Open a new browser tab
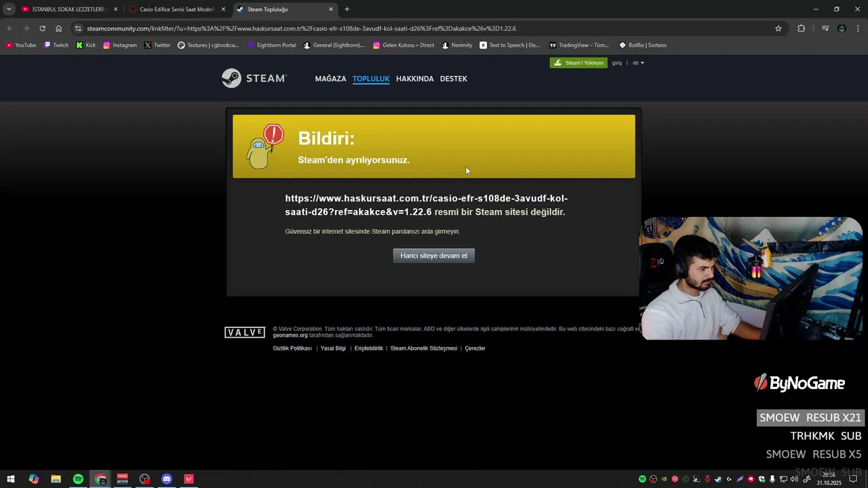Image resolution: width=868 pixels, height=488 pixels. [347, 9]
